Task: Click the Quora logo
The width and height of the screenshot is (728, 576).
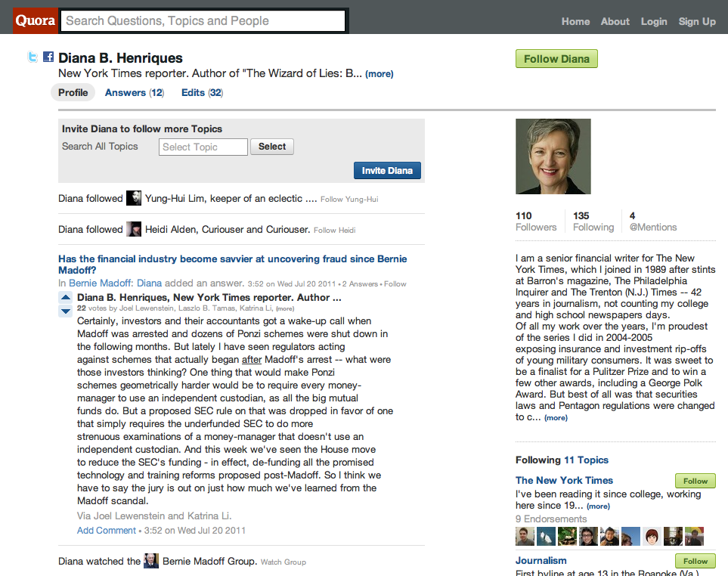Action: tap(36, 20)
